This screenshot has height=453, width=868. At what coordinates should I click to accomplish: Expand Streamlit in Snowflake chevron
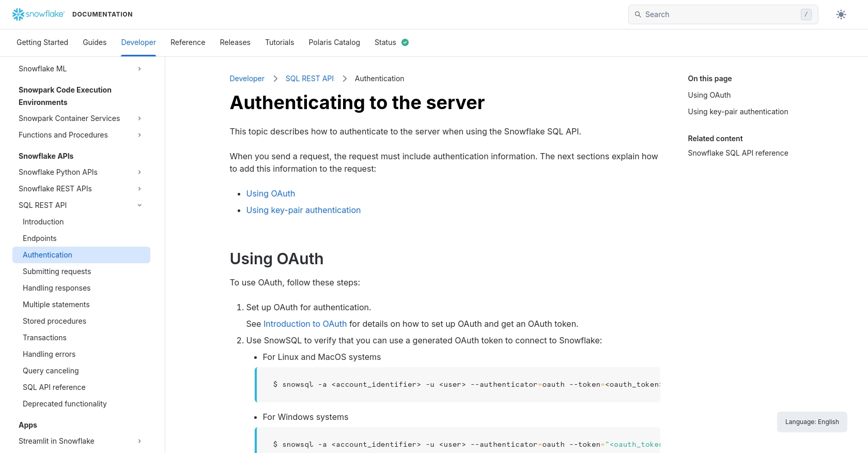point(139,441)
